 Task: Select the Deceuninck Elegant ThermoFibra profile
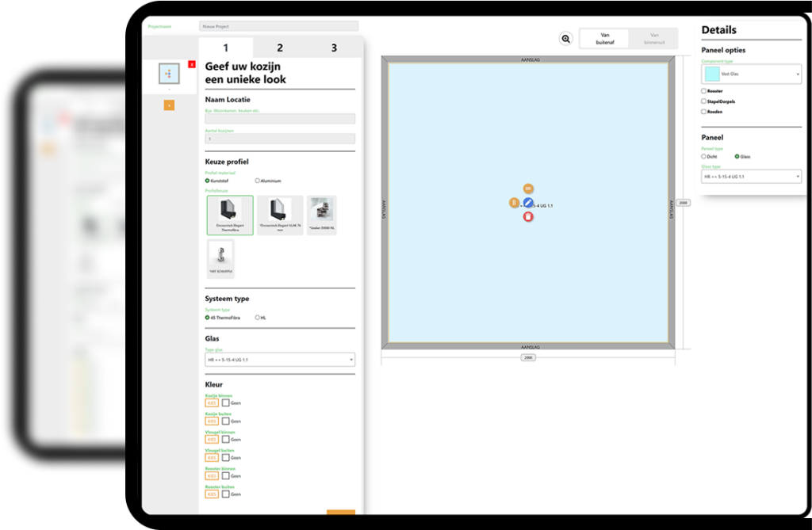tap(230, 215)
